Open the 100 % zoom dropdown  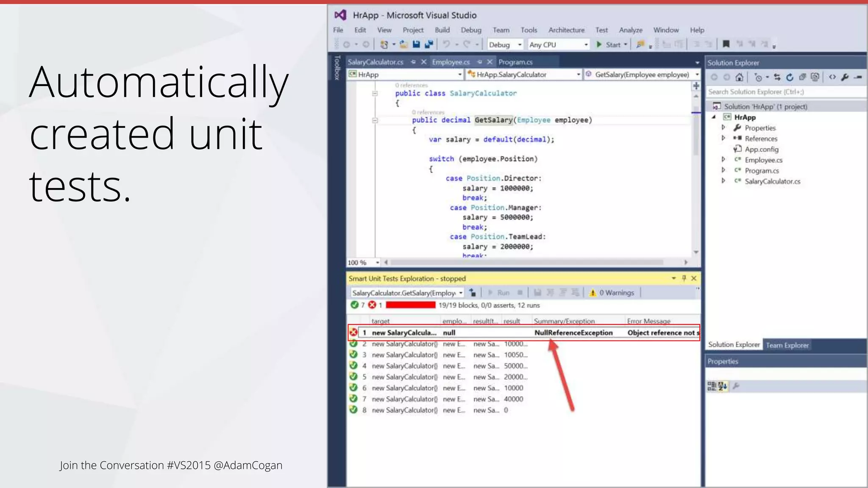(364, 263)
